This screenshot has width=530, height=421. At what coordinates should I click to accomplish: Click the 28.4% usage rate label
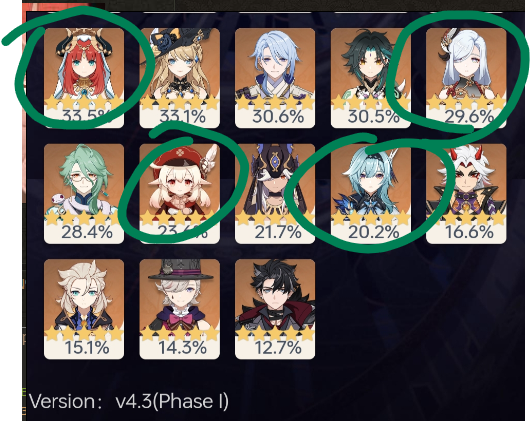pyautogui.click(x=87, y=232)
